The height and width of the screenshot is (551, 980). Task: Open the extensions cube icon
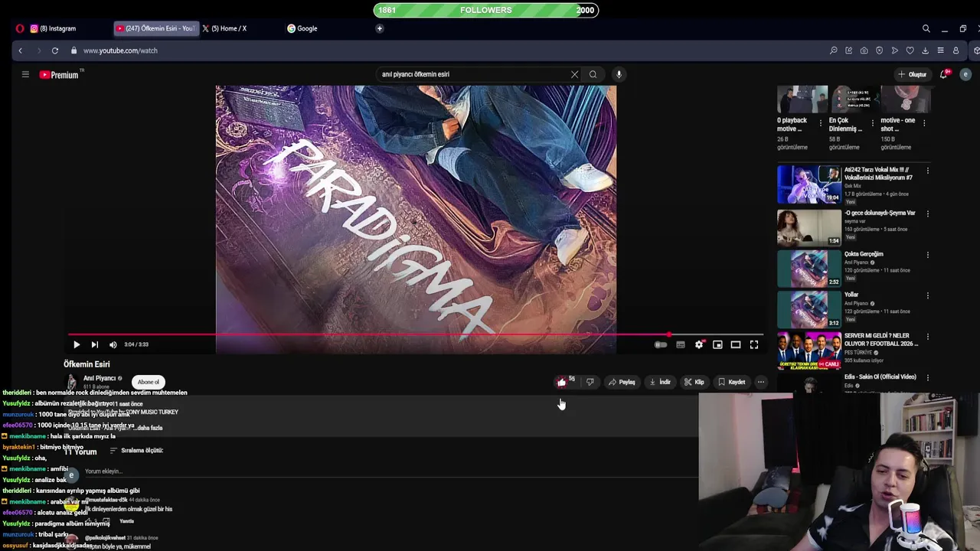click(x=976, y=51)
